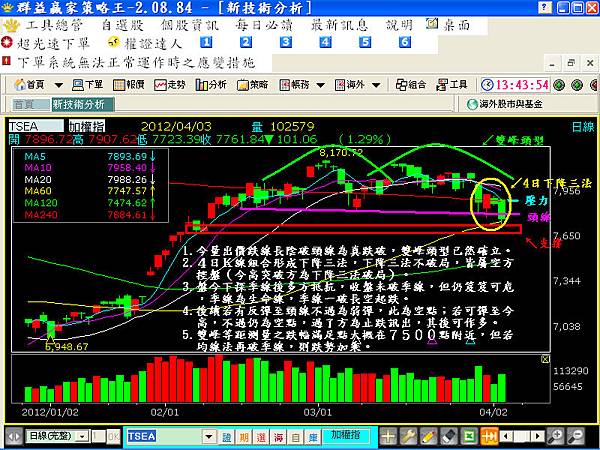Image resolution: width=600 pixels, height=450 pixels.
Task: Select the eraser tool
Action: (449, 436)
